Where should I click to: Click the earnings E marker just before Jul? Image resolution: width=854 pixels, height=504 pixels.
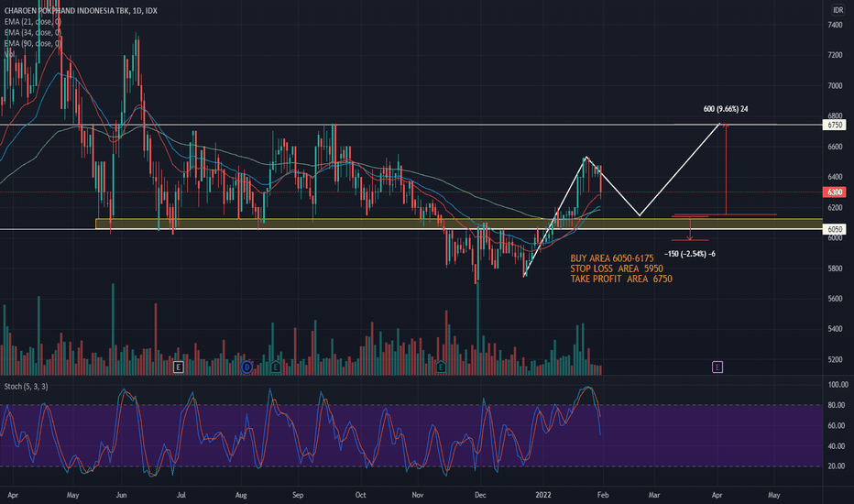pyautogui.click(x=178, y=367)
